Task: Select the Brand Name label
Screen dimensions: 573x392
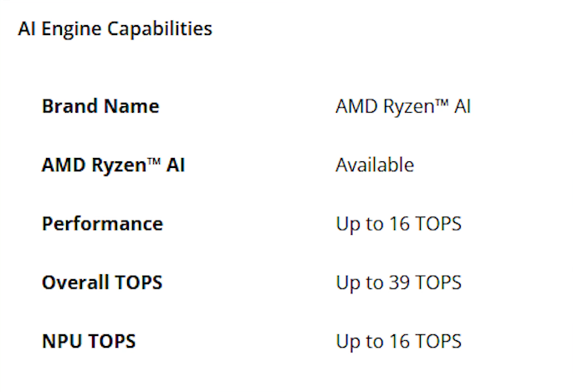Action: (x=100, y=107)
